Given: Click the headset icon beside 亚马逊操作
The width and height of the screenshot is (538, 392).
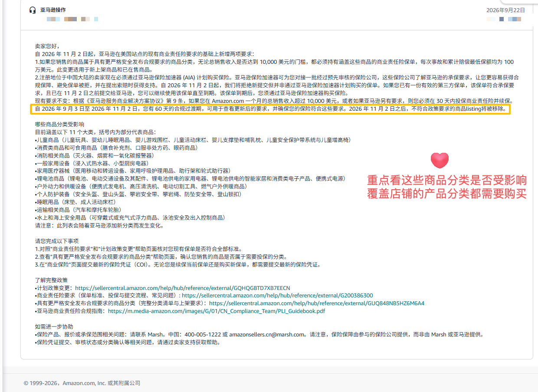Looking at the screenshot, I should [x=33, y=10].
